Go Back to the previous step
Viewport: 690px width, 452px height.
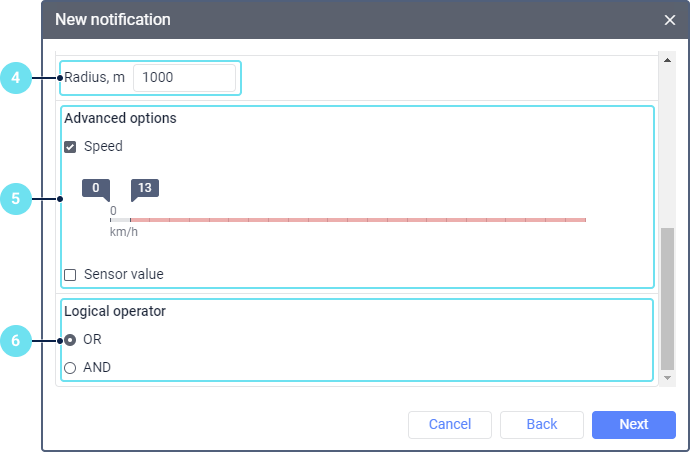click(541, 425)
